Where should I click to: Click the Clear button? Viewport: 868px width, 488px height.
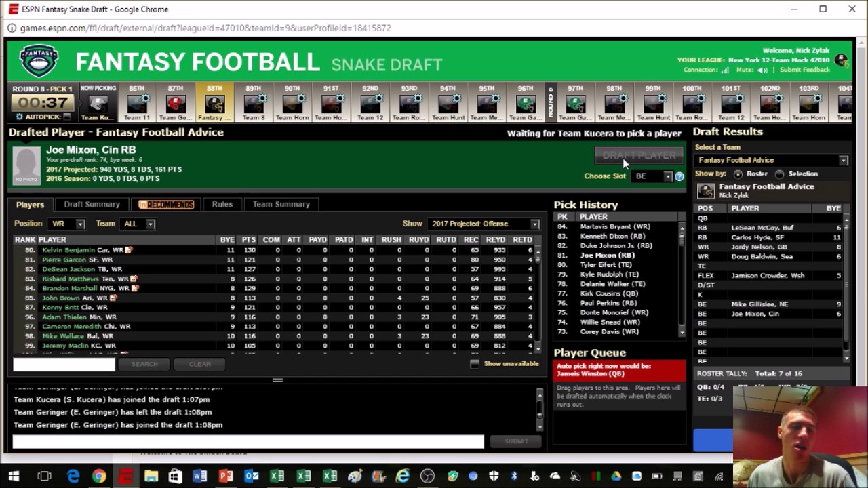tap(200, 364)
